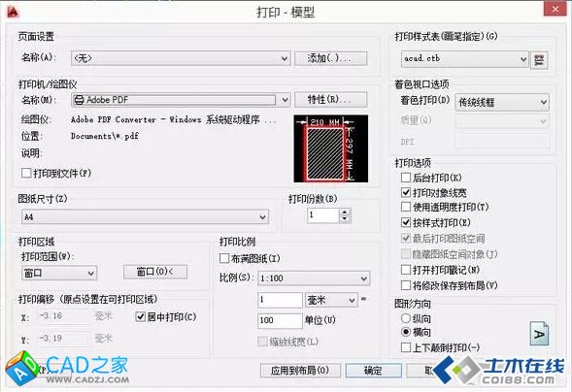Click the Adobe PDF printer icon
The width and height of the screenshot is (572, 392).
[79, 100]
